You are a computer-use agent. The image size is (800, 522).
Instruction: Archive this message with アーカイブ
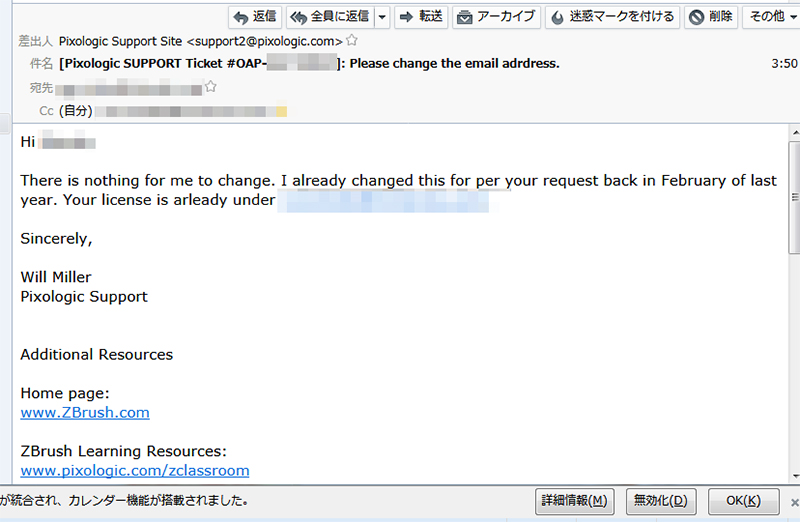point(495,16)
